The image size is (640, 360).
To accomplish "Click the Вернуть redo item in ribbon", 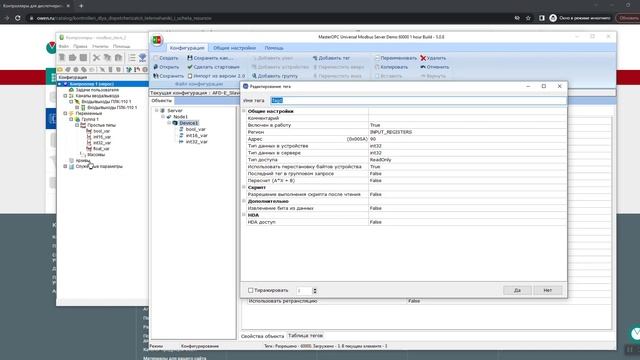I will [x=433, y=76].
